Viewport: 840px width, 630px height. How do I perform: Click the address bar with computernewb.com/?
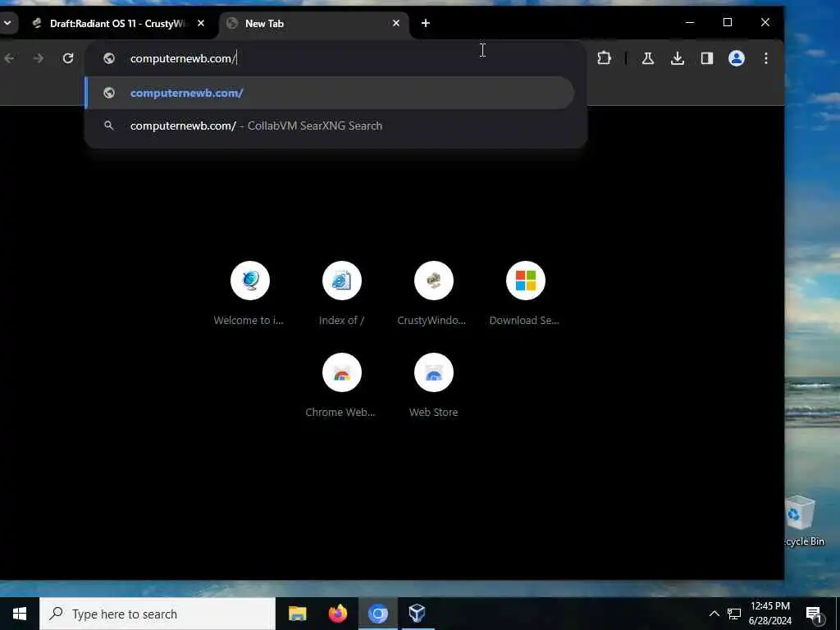point(337,58)
